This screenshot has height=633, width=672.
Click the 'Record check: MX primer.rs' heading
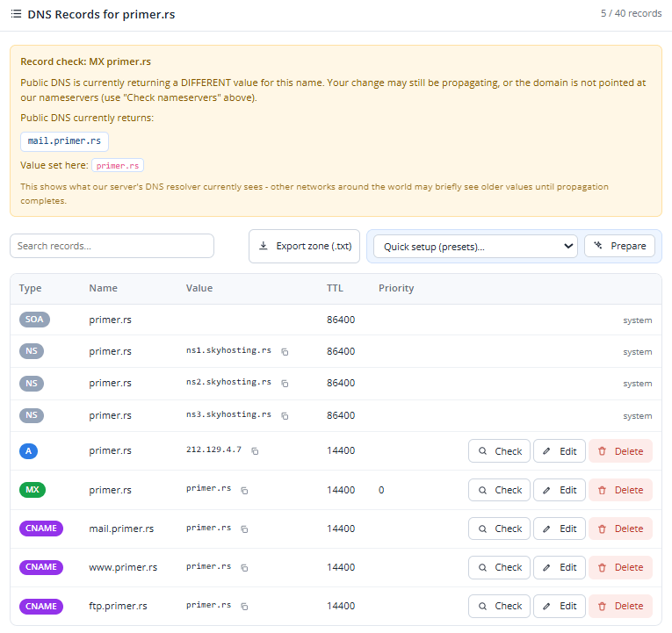click(86, 61)
